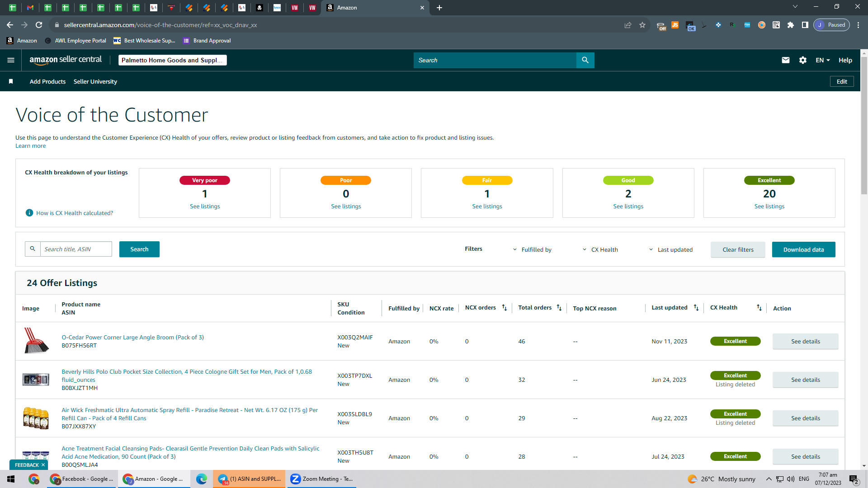Bookmark this page with star icon
This screenshot has width=868, height=488.
point(642,25)
